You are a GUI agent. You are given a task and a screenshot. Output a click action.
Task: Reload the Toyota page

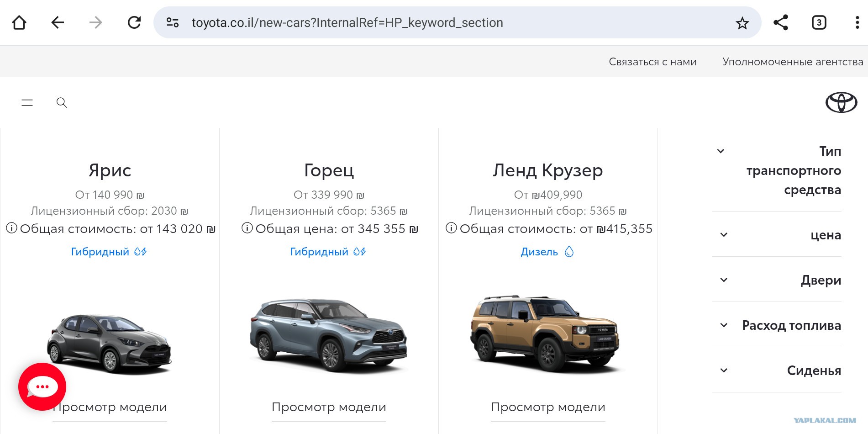(x=134, y=22)
